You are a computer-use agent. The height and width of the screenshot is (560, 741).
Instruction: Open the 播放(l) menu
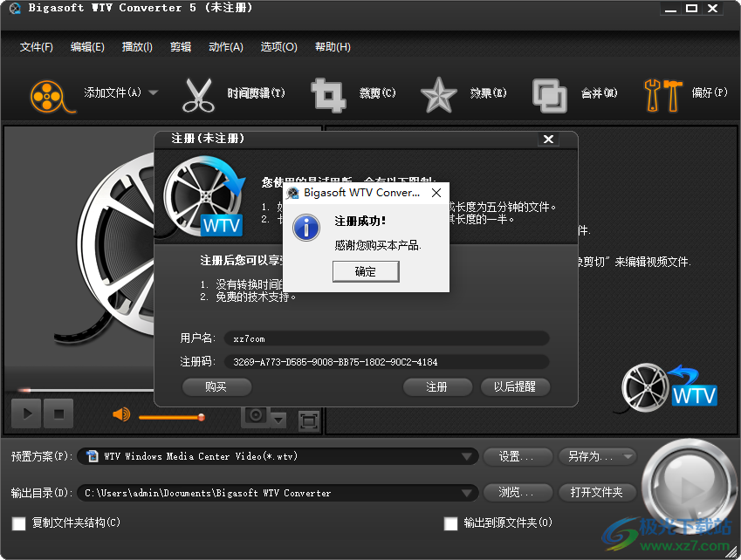137,47
